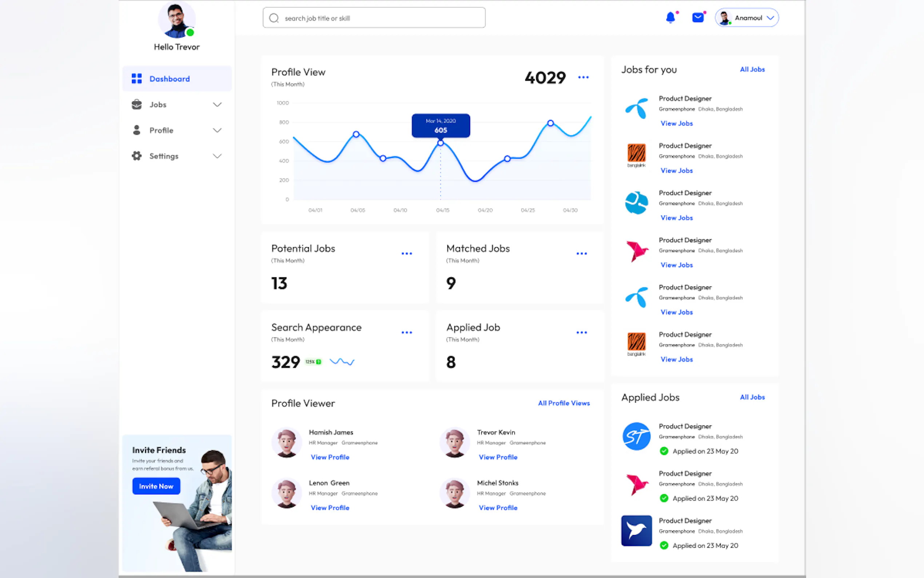Open Search Appearance three-dot menu
The width and height of the screenshot is (924, 578).
click(406, 333)
